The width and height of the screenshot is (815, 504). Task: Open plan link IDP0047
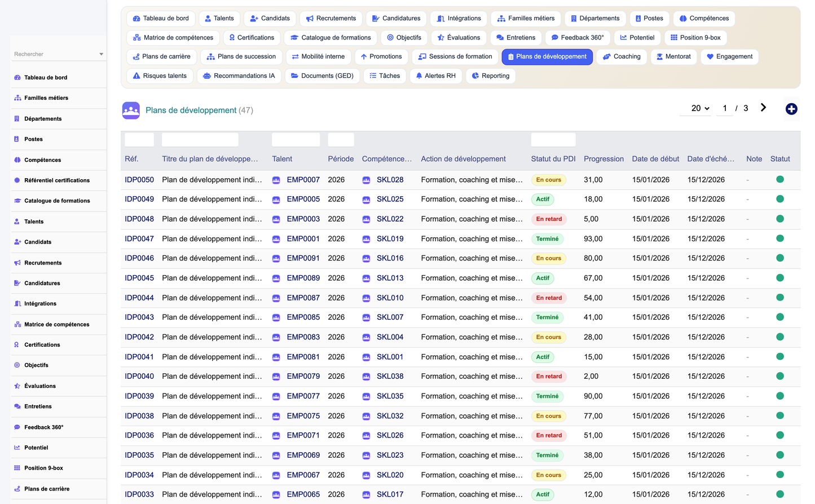139,239
